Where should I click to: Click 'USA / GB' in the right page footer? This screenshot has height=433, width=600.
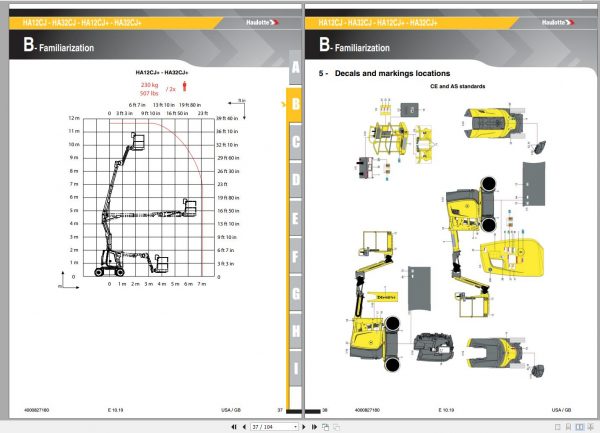point(561,410)
